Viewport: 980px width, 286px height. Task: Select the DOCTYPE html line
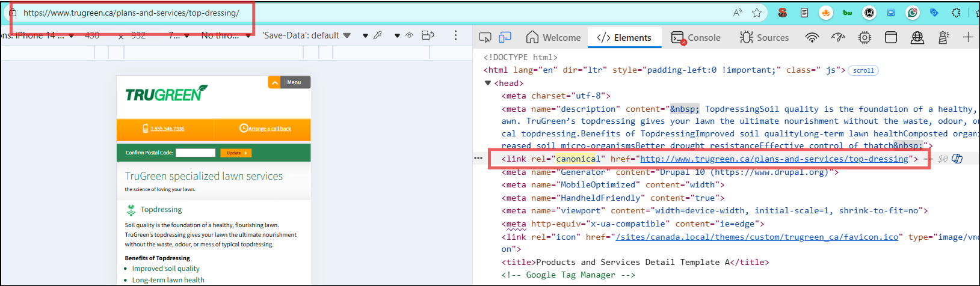pyautogui.click(x=520, y=57)
